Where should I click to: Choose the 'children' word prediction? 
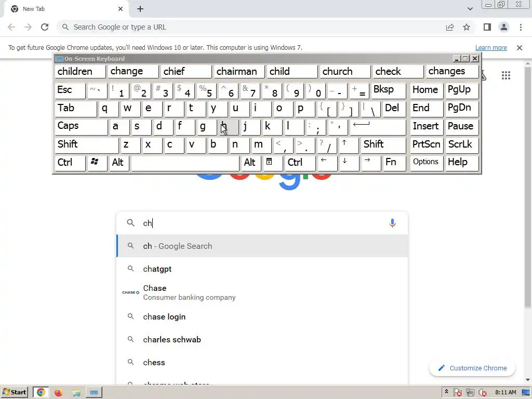coord(80,72)
